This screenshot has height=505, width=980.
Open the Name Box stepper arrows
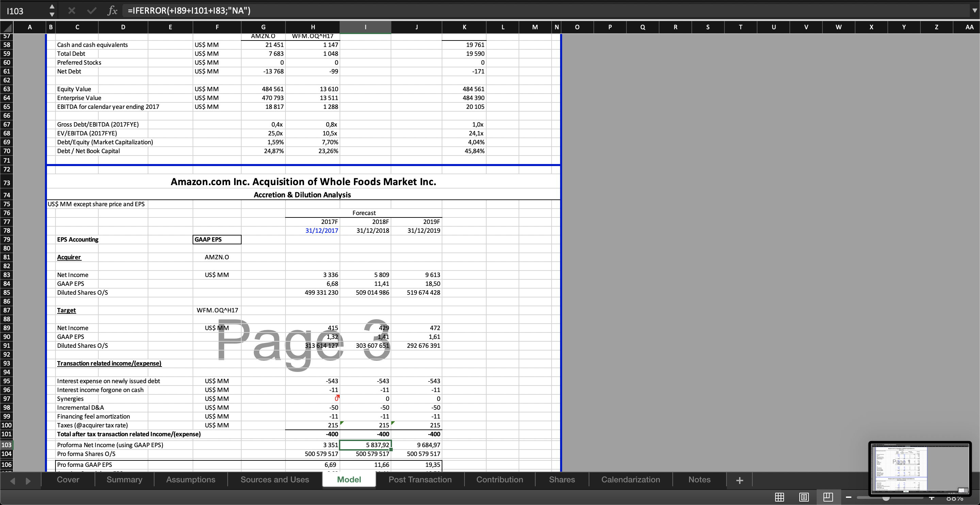pos(52,11)
